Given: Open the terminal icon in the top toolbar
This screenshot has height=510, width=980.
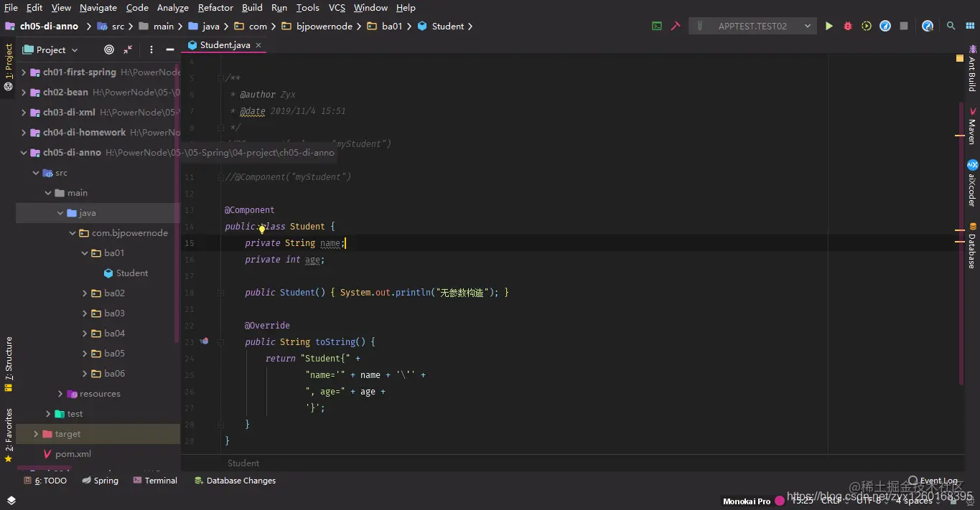Looking at the screenshot, I should click(x=656, y=26).
